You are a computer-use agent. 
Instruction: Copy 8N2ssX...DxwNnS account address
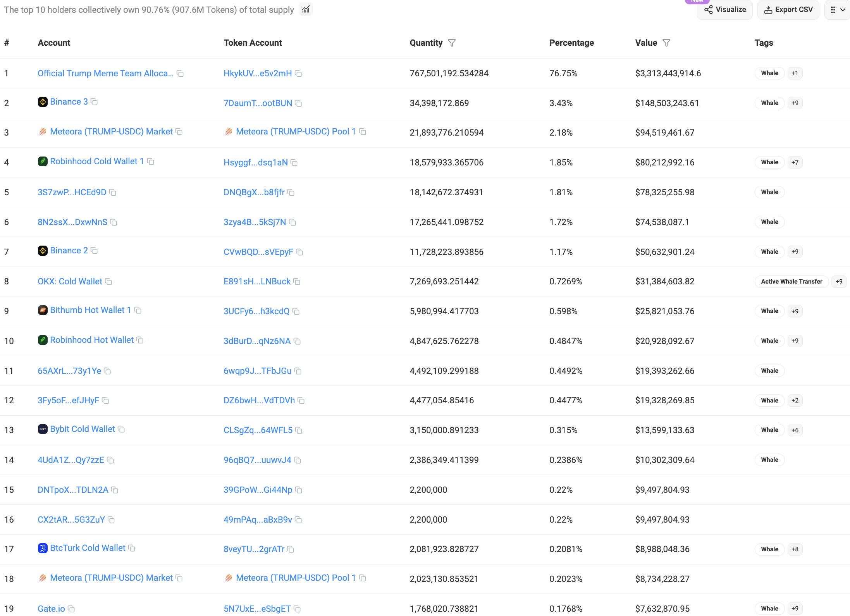coord(114,222)
